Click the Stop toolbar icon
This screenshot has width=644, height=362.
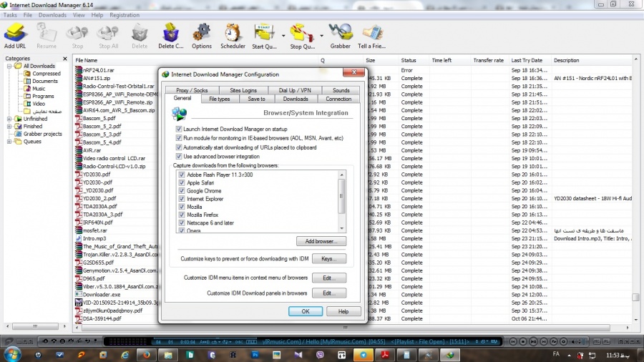point(77,36)
